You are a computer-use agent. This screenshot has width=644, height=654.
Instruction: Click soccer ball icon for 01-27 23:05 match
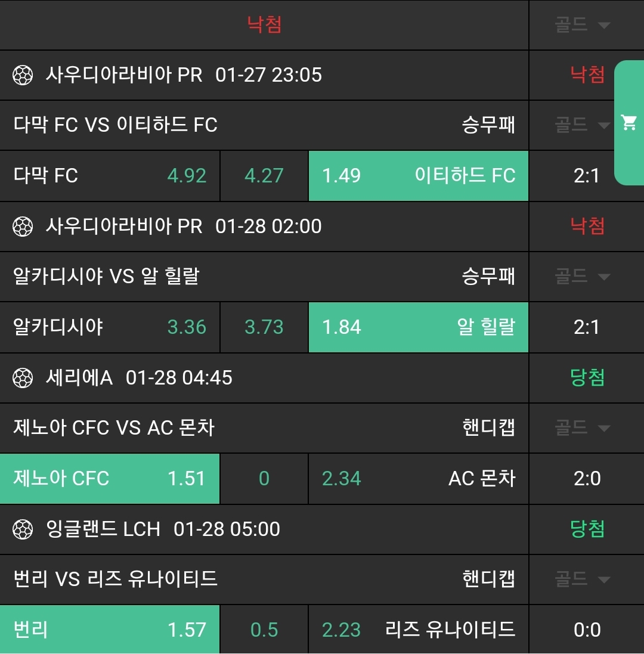(x=23, y=75)
